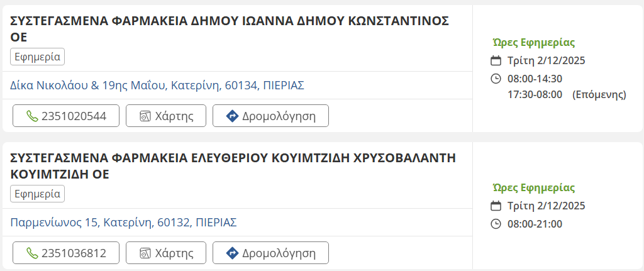Viewport: 644px width, 271px height.
Task: Click Εφημερία tag on Κουιμτζίδη pharmacy
Action: point(38,194)
